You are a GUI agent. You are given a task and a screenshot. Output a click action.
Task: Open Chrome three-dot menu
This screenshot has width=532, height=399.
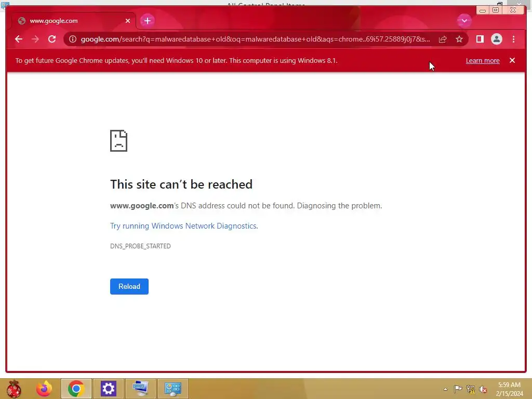[513, 39]
